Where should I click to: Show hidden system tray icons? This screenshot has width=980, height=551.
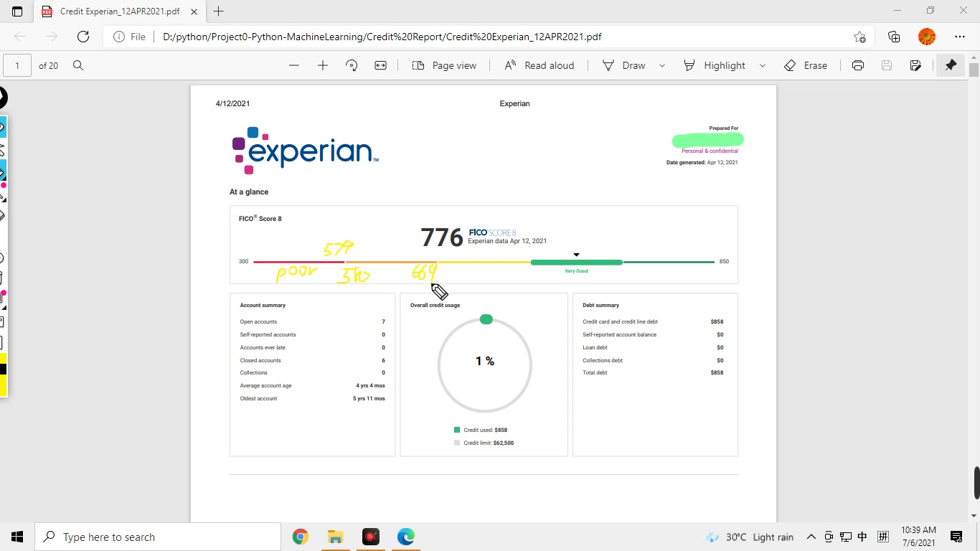tap(811, 537)
